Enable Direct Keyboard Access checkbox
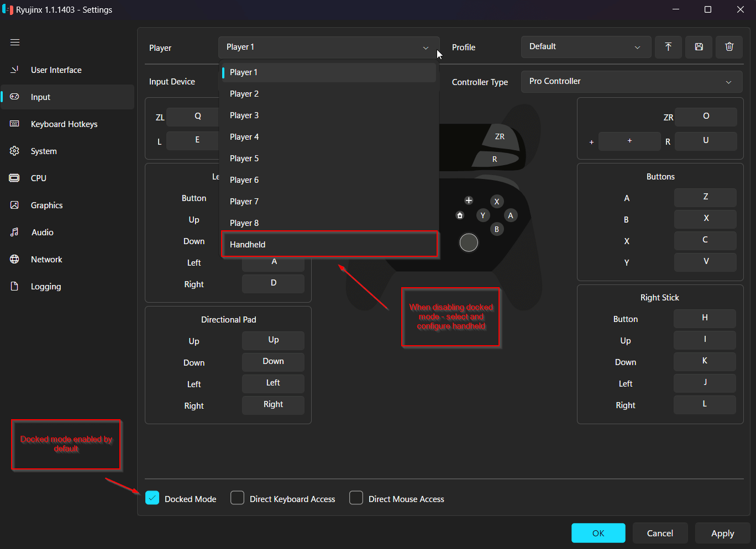Viewport: 756px width, 549px height. [x=238, y=498]
